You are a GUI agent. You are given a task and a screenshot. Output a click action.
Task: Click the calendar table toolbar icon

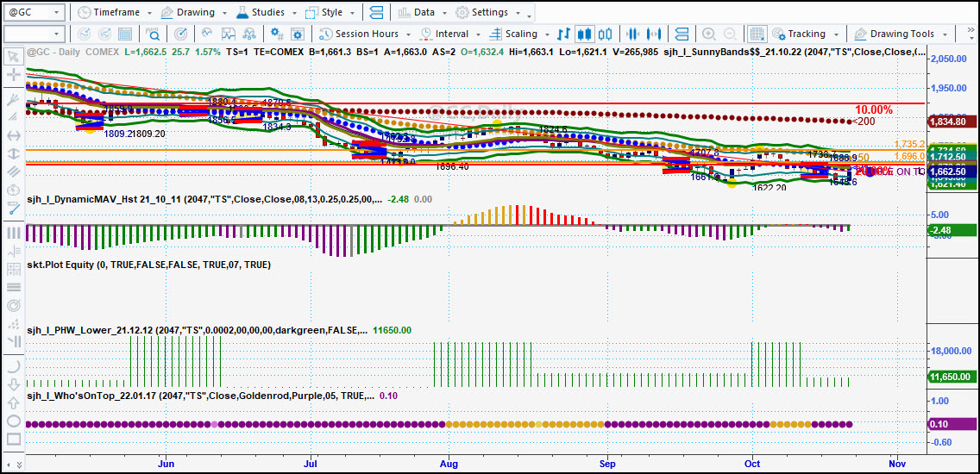coord(125,34)
